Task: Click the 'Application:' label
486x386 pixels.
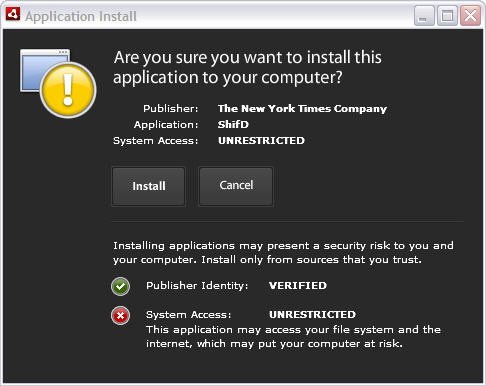Action: (x=166, y=125)
